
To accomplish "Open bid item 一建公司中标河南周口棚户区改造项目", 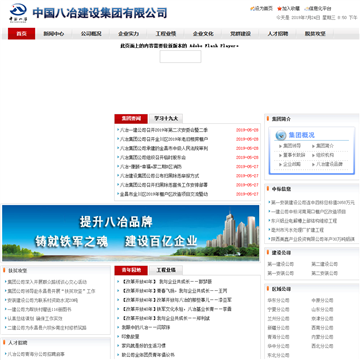I will pos(308,211).
